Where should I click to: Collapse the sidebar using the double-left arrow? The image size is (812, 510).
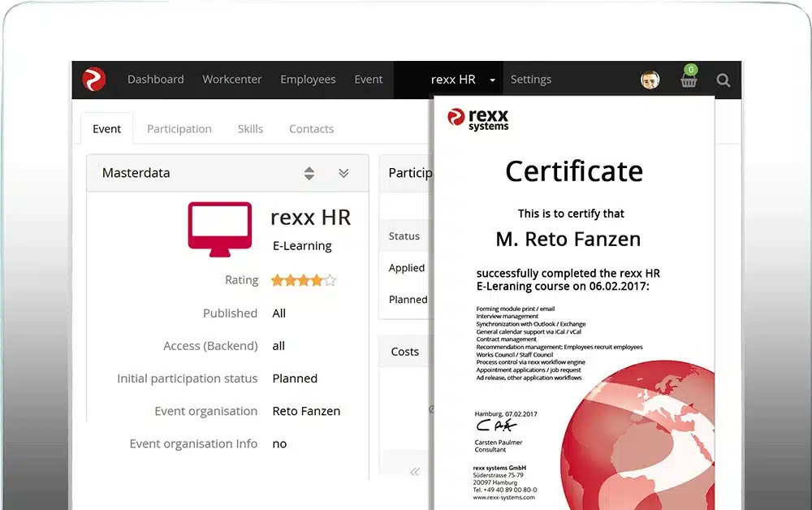coord(415,471)
